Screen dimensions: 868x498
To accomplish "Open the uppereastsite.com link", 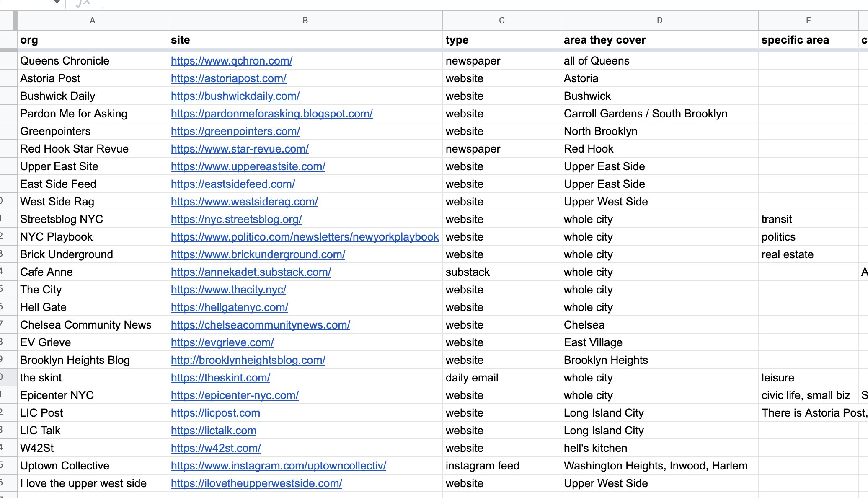I will [248, 166].
